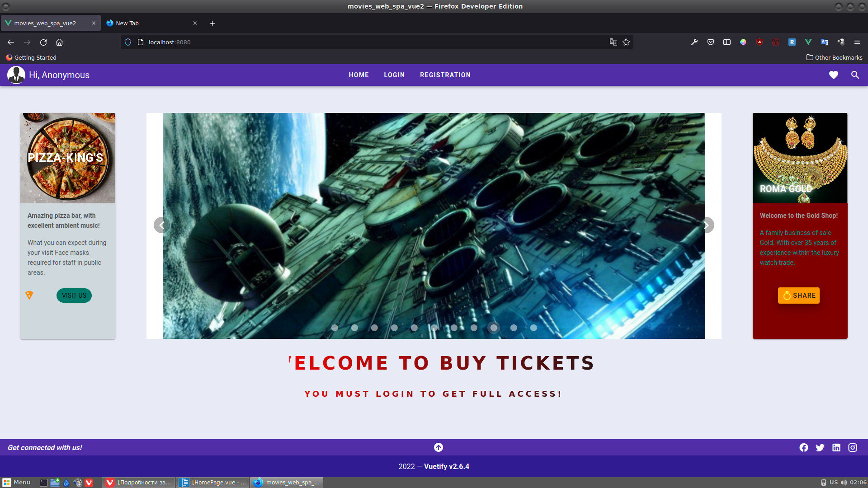
Task: Select the fifth carousel dot
Action: point(414,328)
